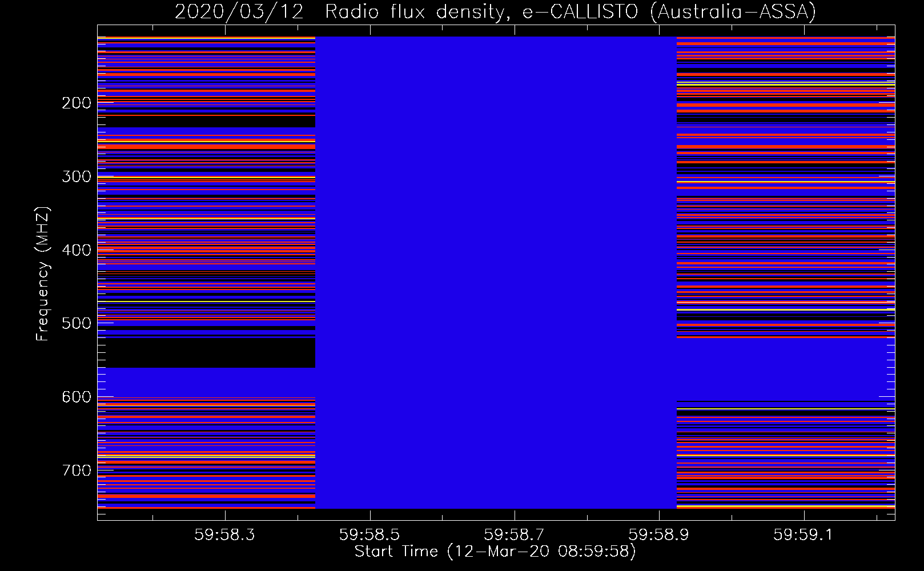Click the 59:58.7 time tick label

515,535
